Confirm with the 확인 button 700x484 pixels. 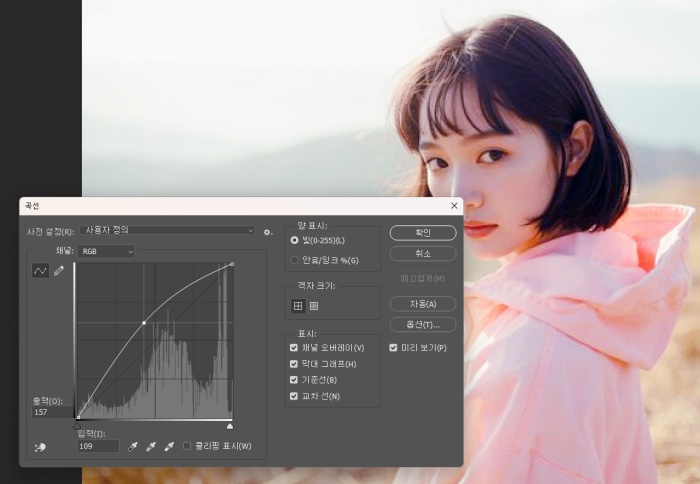click(423, 233)
